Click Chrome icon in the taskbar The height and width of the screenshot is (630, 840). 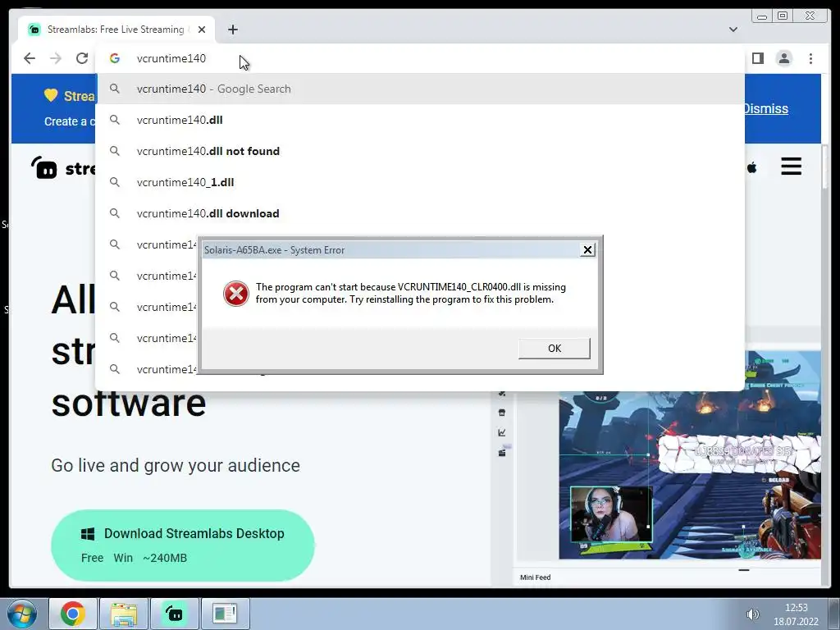coord(73,614)
